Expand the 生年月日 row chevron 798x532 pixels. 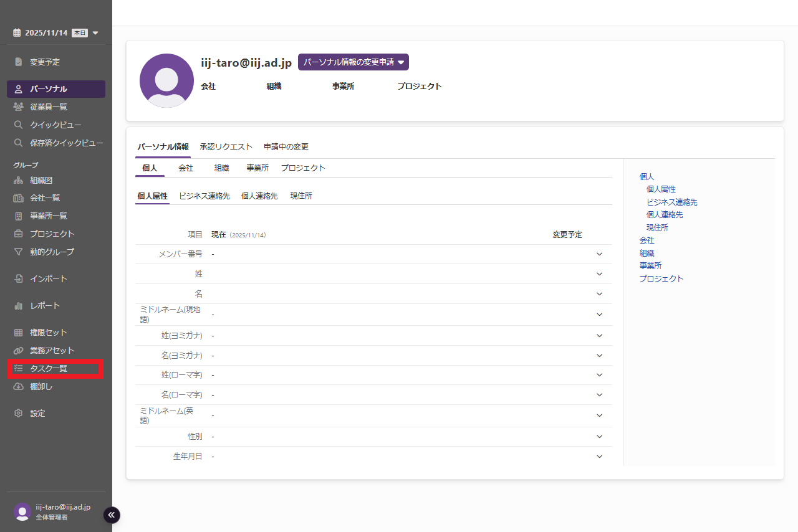pos(599,457)
